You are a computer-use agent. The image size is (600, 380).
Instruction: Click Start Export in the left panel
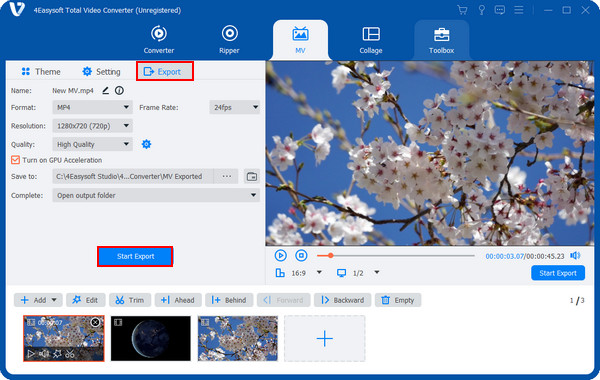pos(135,256)
